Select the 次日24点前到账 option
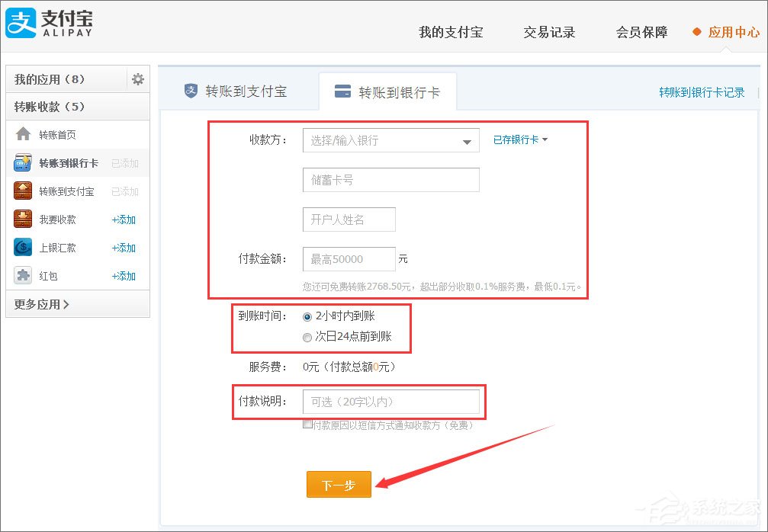This screenshot has height=532, width=768. point(307,336)
